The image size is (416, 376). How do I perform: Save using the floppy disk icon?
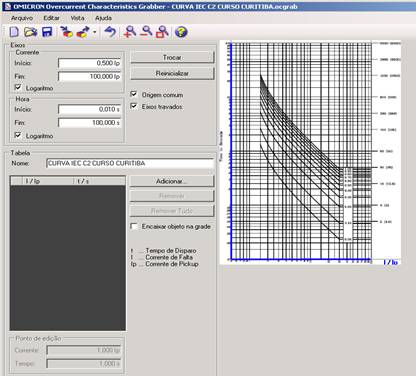(x=47, y=32)
